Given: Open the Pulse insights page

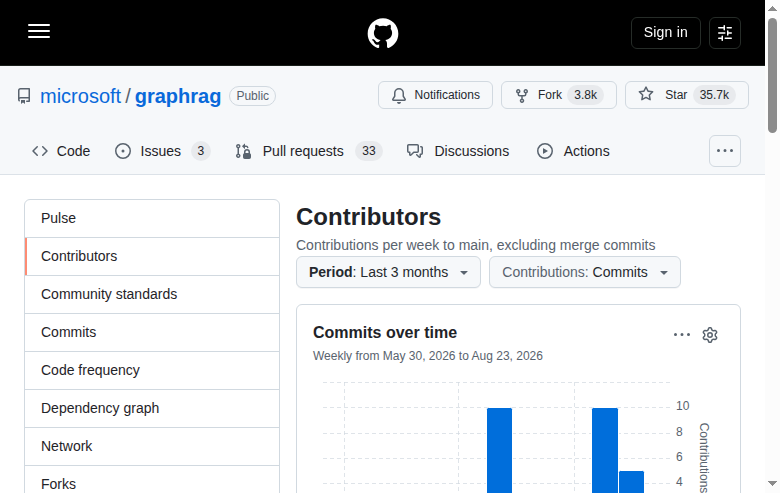Looking at the screenshot, I should point(152,218).
